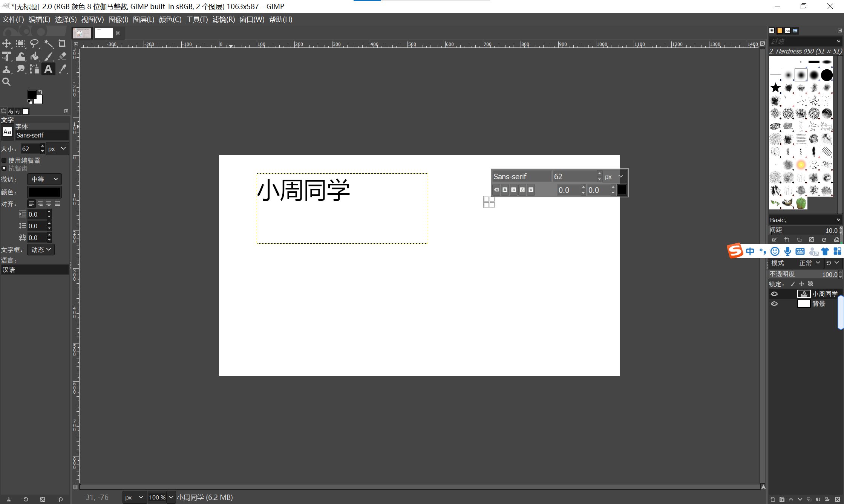The height and width of the screenshot is (504, 844).
Task: Toggle 抗锯齿 antialiasing checkbox
Action: [4, 168]
